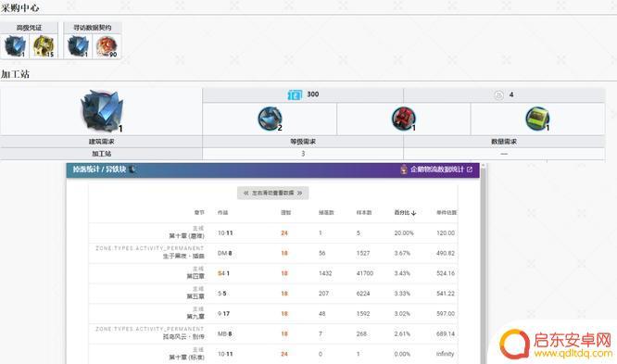617x364 pixels.
Task: Click the 理智 column header
Action: [x=285, y=212]
